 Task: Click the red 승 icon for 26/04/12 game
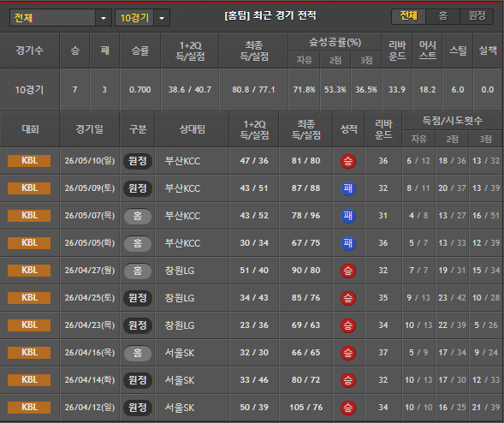(x=348, y=408)
